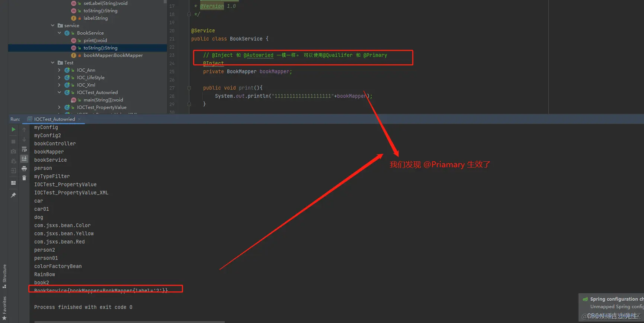This screenshot has height=323, width=644.
Task: Click the @Version tag in the Javadoc
Action: coord(212,6)
